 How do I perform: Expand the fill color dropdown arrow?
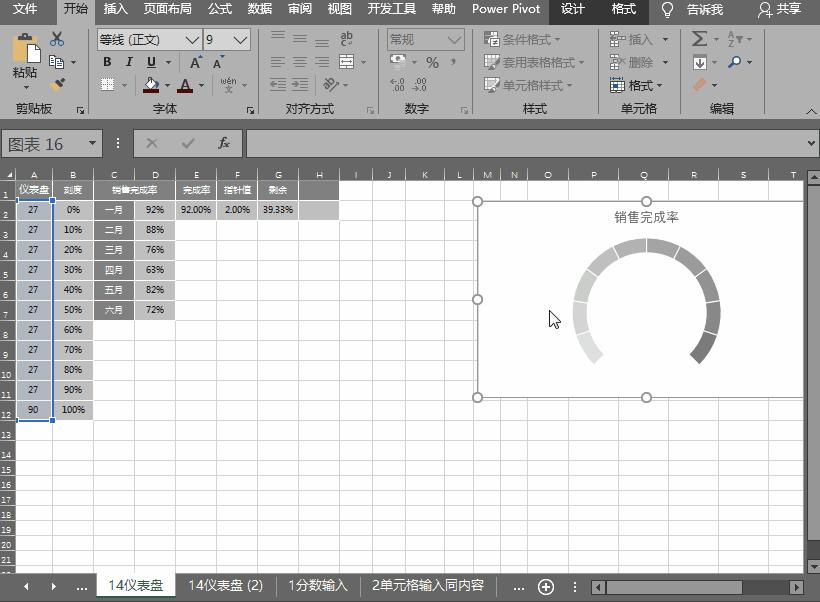click(167, 85)
